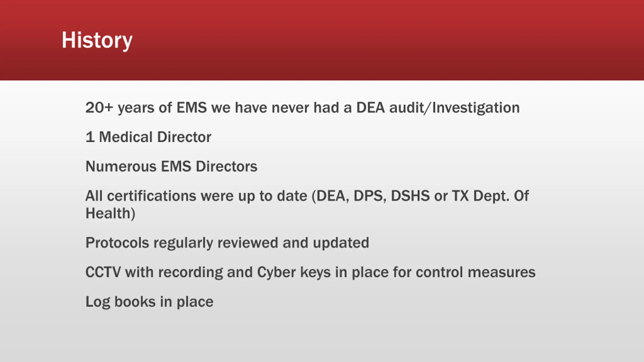644x362 pixels.
Task: Select the 'Log books in place' line
Action: click(149, 302)
